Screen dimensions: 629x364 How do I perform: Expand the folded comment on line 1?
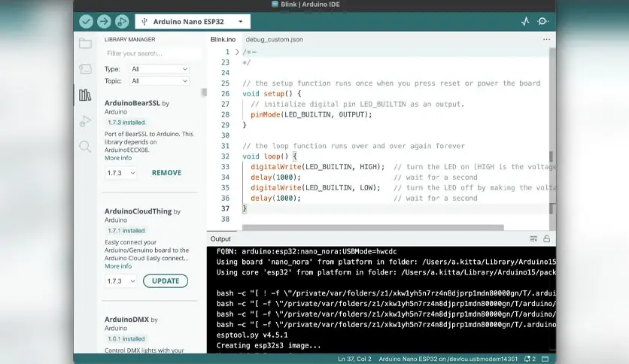(237, 52)
